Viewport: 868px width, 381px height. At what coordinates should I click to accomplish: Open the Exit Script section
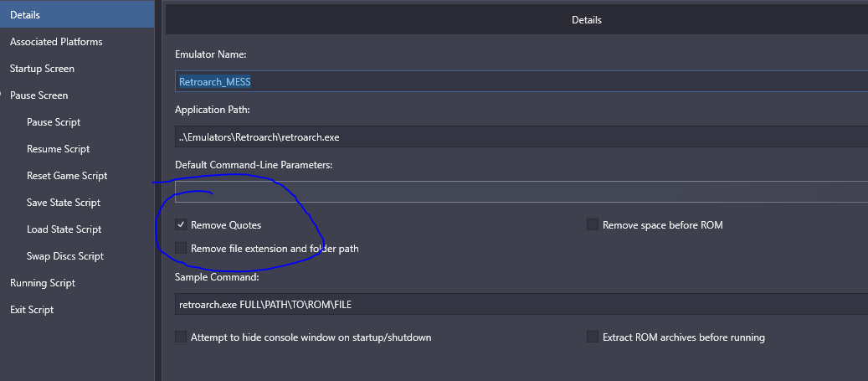pyautogui.click(x=32, y=310)
